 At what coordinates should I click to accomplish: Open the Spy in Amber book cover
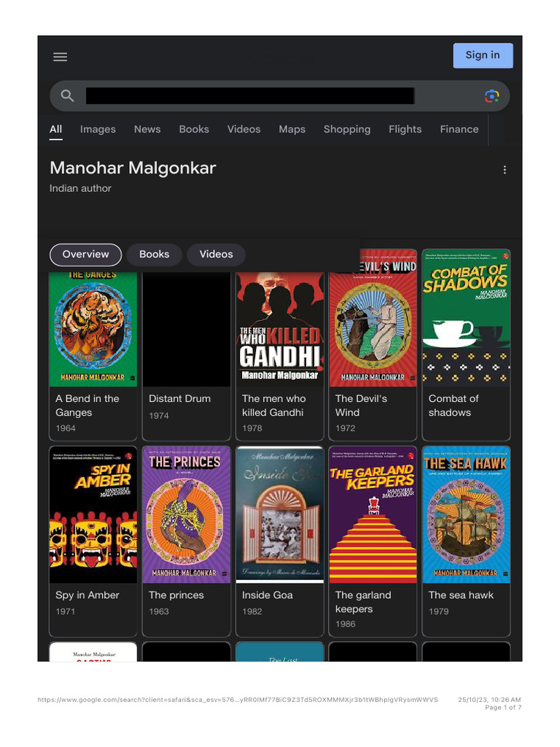click(x=93, y=514)
